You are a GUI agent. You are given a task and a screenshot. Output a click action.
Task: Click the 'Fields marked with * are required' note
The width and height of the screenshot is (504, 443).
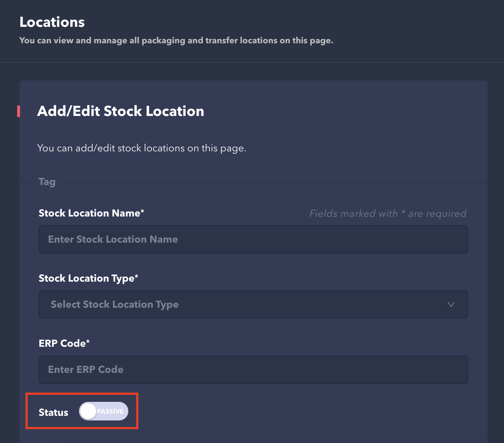click(x=388, y=214)
